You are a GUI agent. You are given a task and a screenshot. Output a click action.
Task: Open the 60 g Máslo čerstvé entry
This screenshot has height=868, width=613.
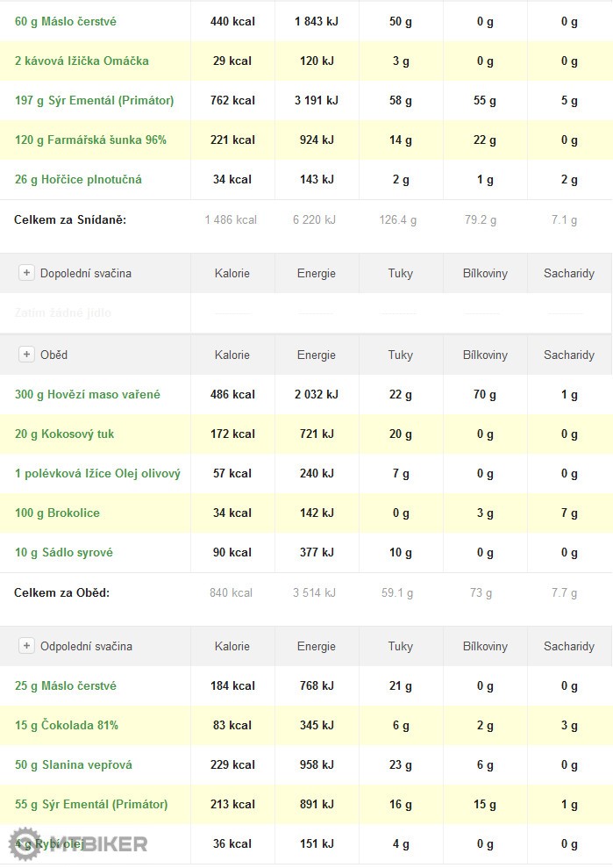66,21
